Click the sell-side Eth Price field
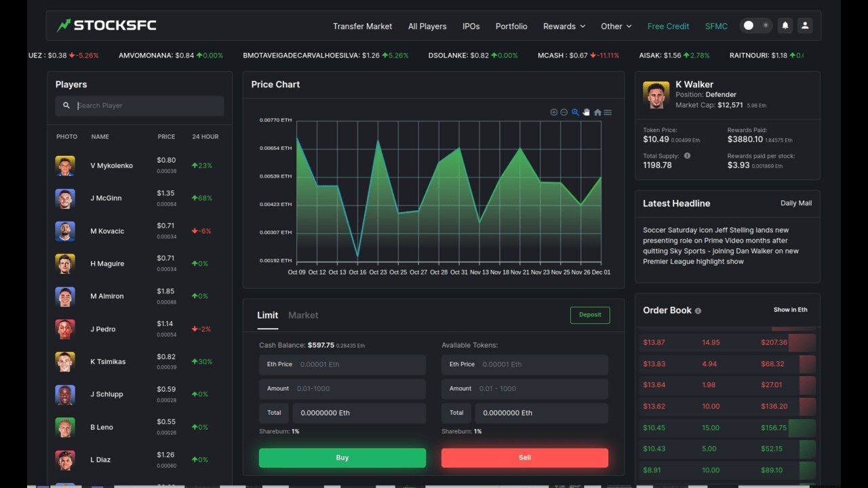The width and height of the screenshot is (868, 488). 525,365
